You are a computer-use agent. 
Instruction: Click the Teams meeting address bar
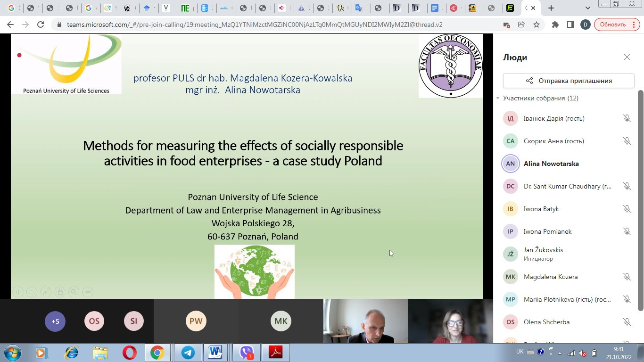255,25
